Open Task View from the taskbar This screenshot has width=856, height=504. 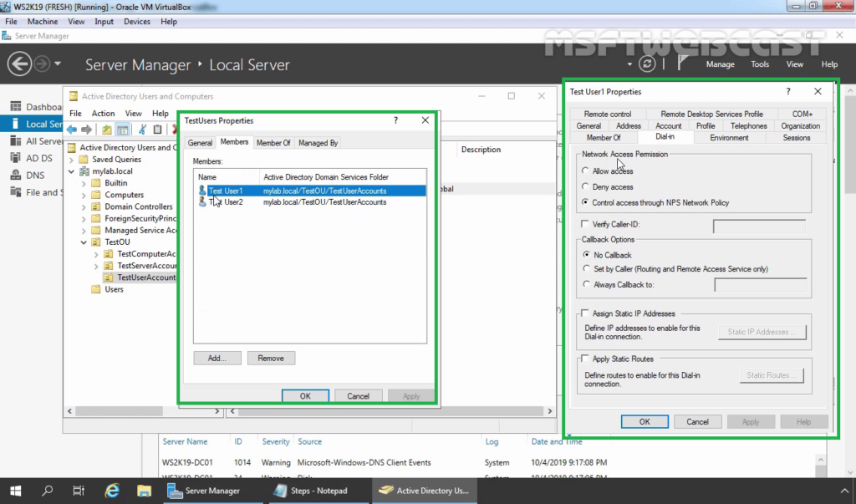[79, 491]
